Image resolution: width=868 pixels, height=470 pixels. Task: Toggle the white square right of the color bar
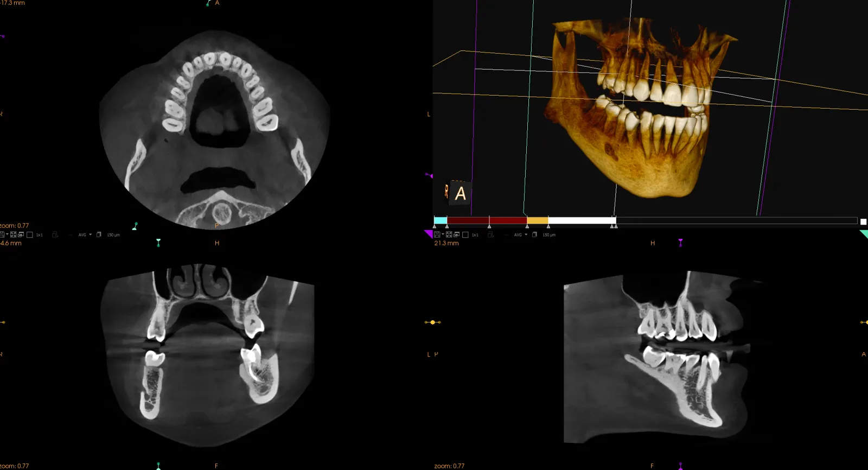pyautogui.click(x=863, y=221)
